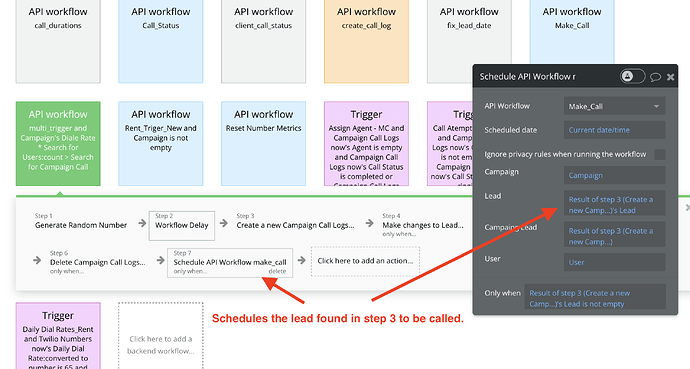
Task: Click the arrow between Step 2 and Step 3
Action: pos(224,223)
